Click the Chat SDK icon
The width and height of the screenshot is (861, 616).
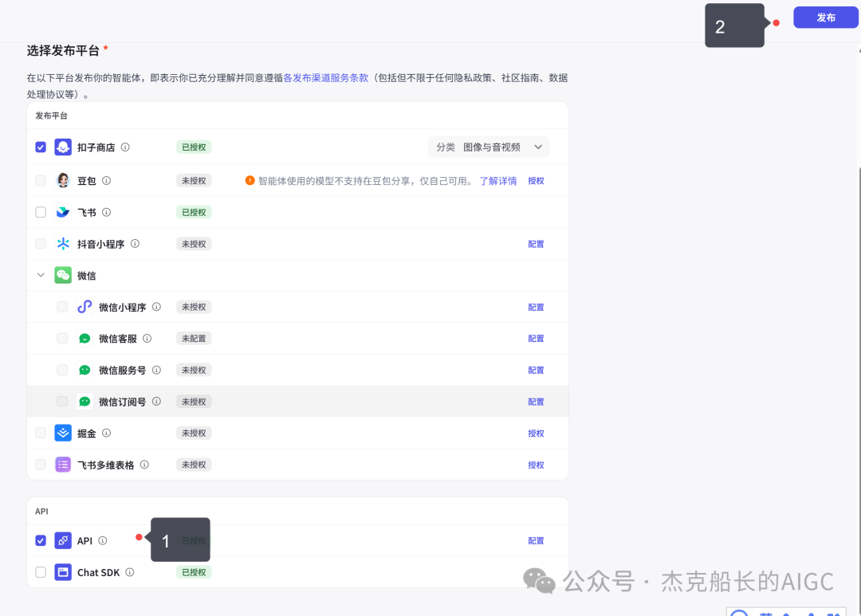coord(63,572)
